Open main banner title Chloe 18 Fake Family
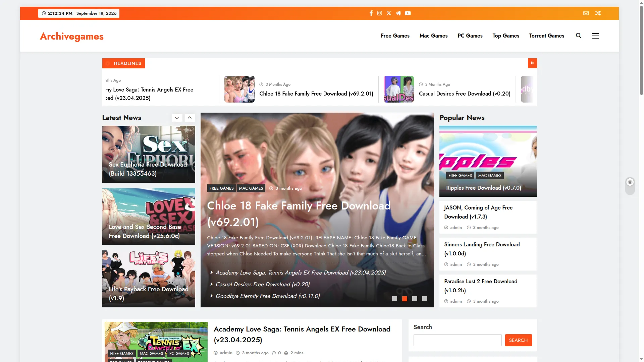 pyautogui.click(x=299, y=214)
